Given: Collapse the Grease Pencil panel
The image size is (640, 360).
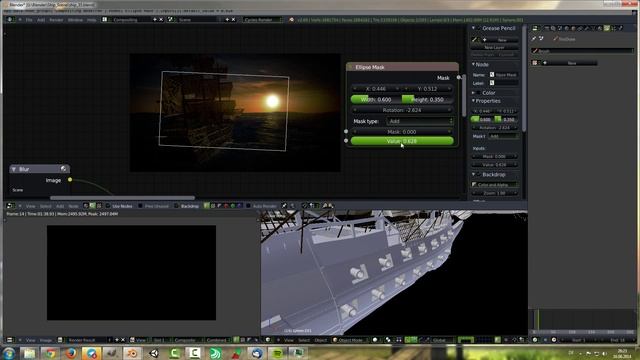Looking at the screenshot, I should [x=473, y=28].
